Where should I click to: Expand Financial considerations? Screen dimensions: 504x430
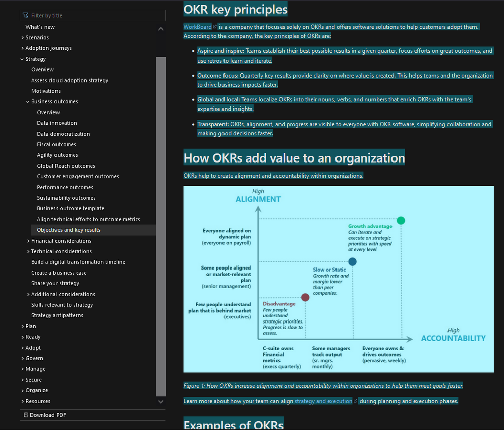(x=28, y=240)
